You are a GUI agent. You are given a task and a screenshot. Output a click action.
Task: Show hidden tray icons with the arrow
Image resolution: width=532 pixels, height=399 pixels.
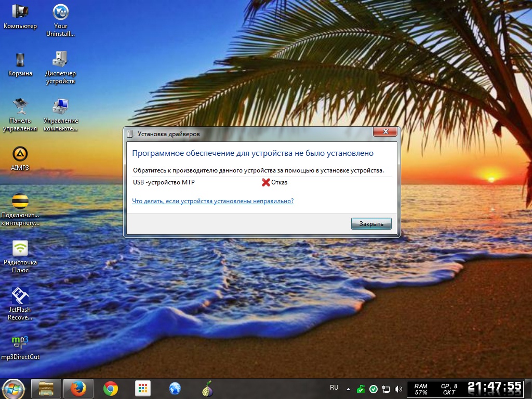pyautogui.click(x=348, y=389)
